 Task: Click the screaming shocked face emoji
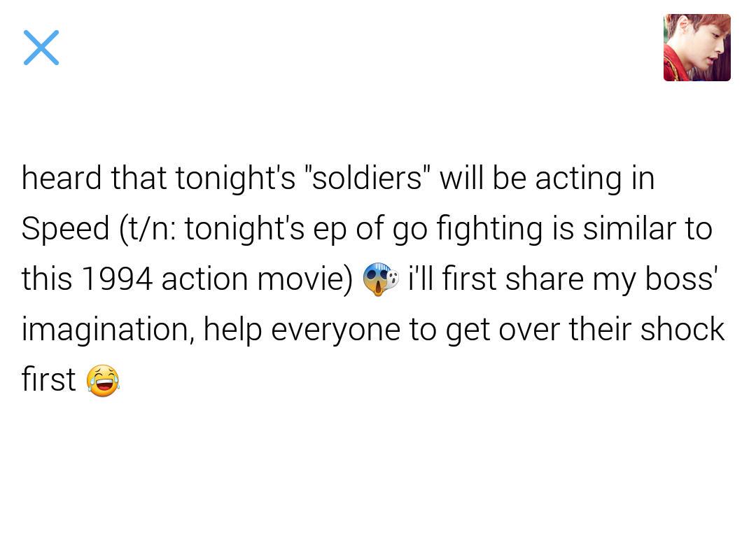pyautogui.click(x=380, y=279)
